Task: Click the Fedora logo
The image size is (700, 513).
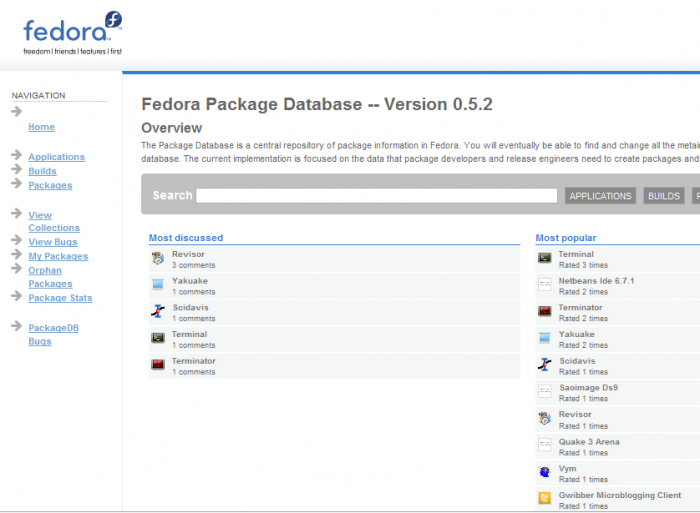Action: (x=72, y=33)
